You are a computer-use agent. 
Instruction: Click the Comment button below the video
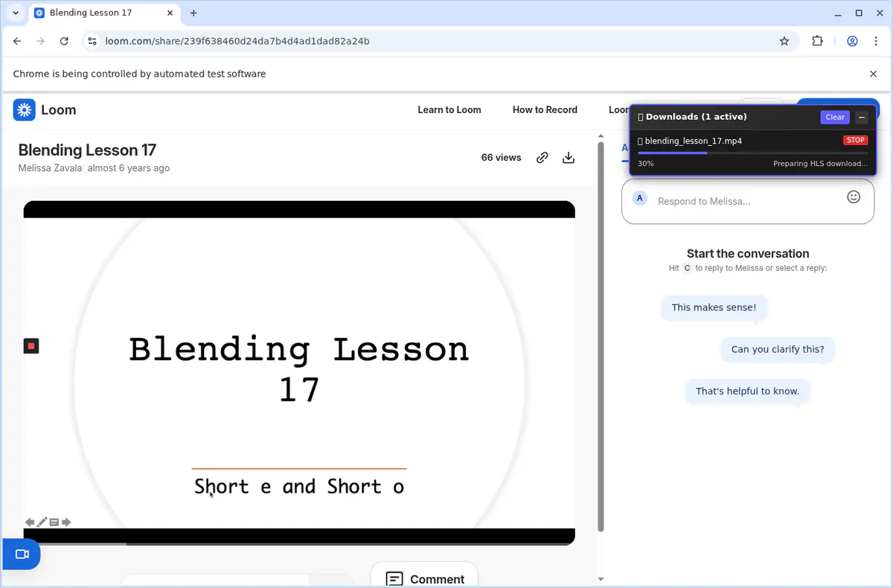click(424, 578)
